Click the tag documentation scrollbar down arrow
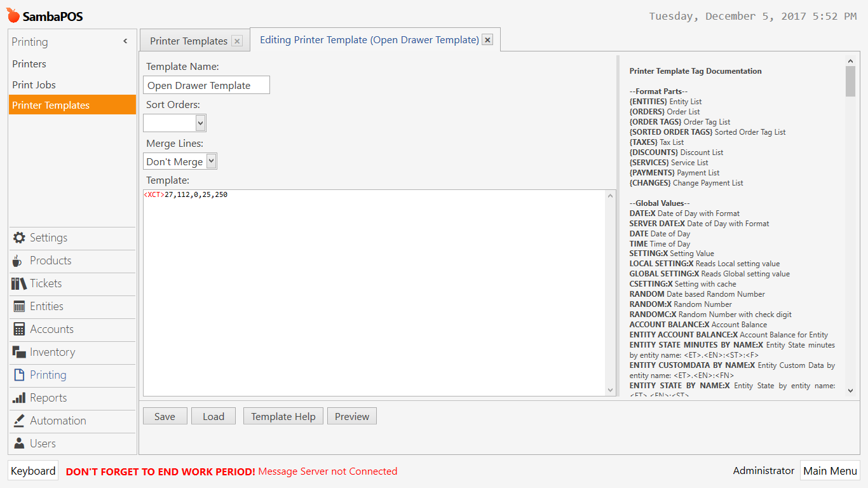The height and width of the screenshot is (488, 868). 850,391
